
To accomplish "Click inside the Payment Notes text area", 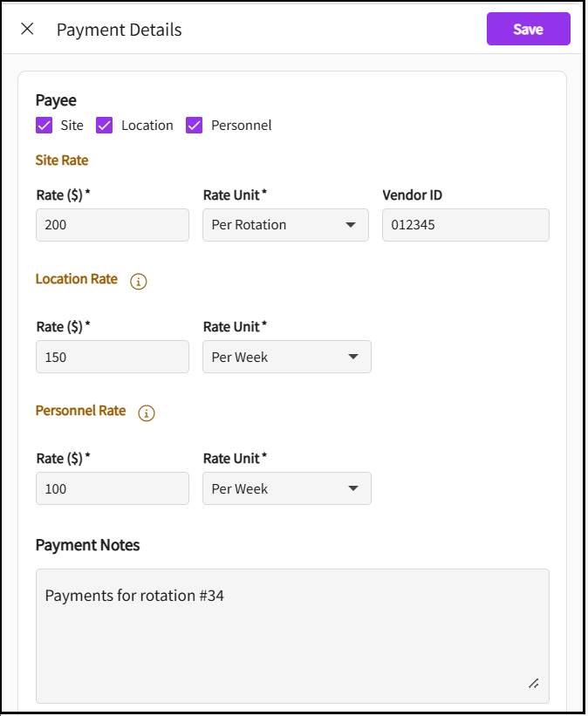I will [291, 636].
